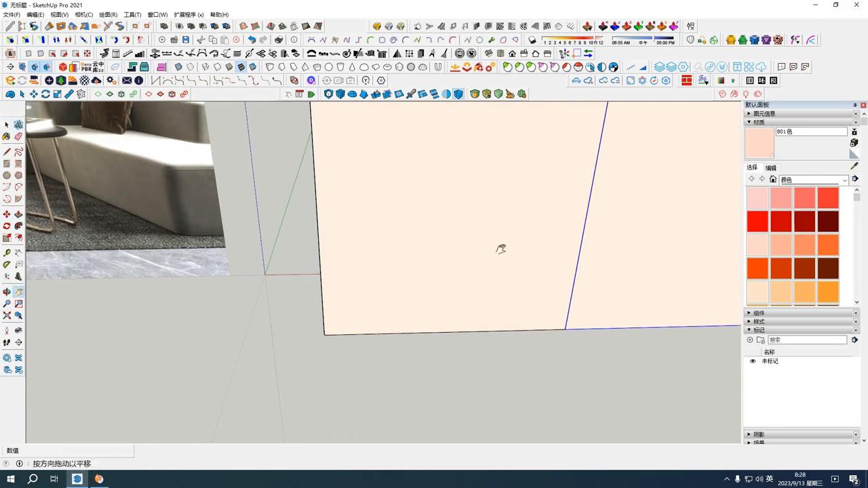Expand the 图元信息 panel

[x=749, y=113]
